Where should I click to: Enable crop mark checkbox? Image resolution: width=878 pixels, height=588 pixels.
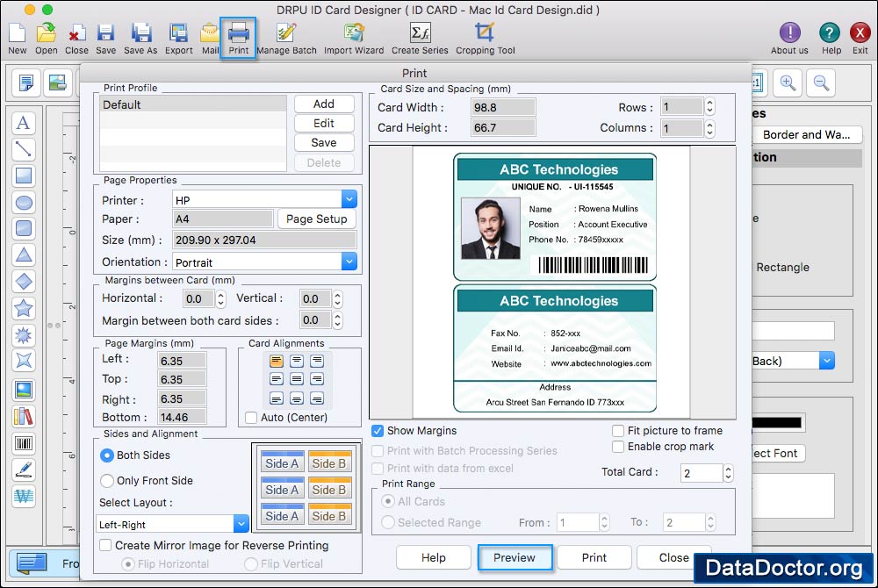tap(618, 447)
